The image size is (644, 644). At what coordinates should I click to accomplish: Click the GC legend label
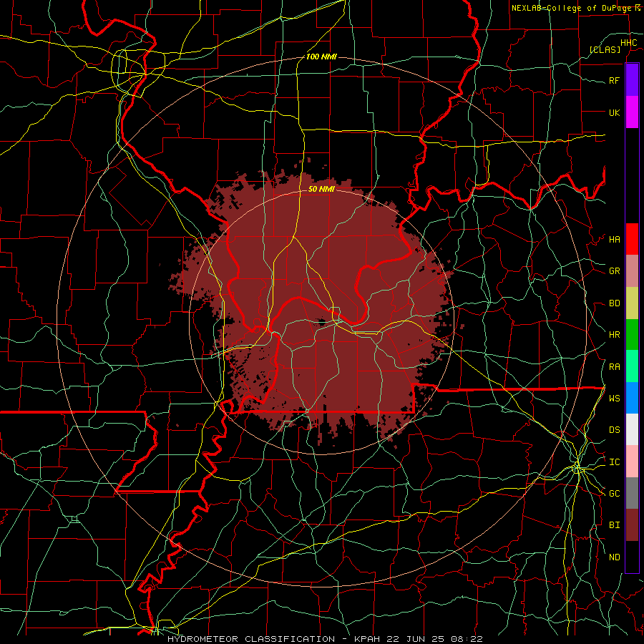tap(614, 494)
